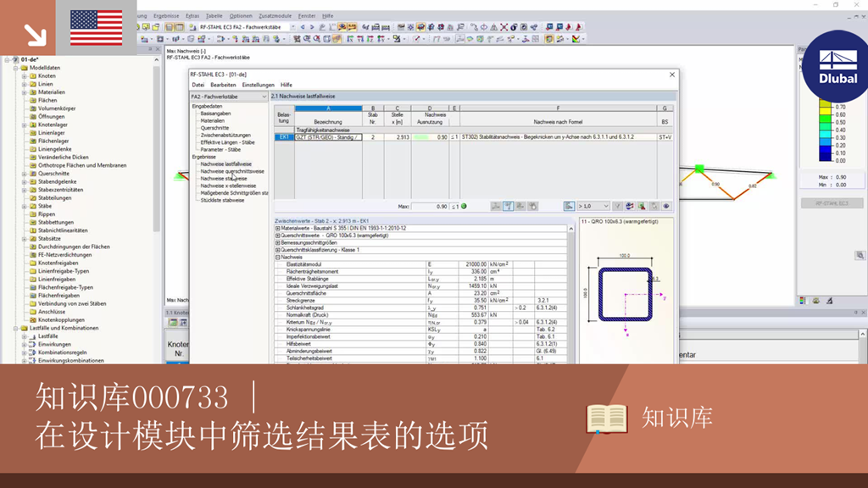Click the green 0.50 swatch in the color scale
Screen dimensions: 868x488
pos(825,122)
